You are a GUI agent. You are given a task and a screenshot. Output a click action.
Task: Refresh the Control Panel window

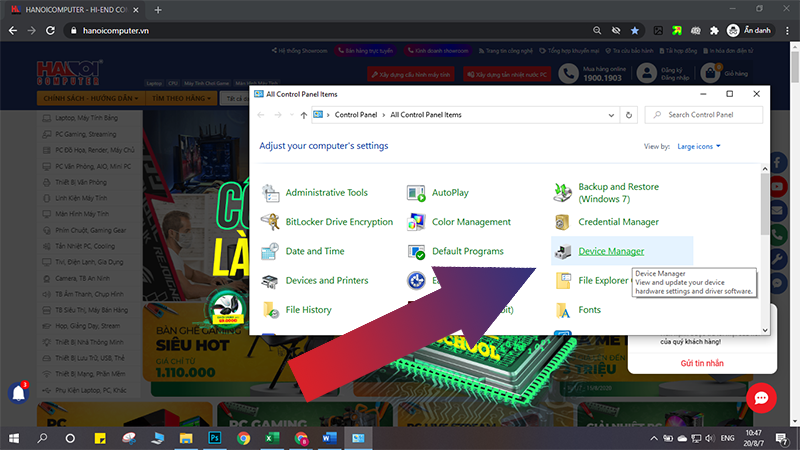(629, 115)
